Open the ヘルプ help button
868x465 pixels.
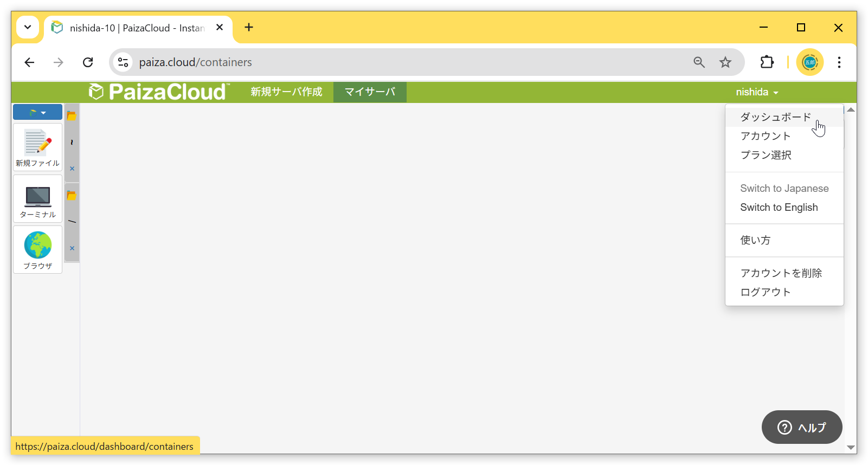[802, 427]
